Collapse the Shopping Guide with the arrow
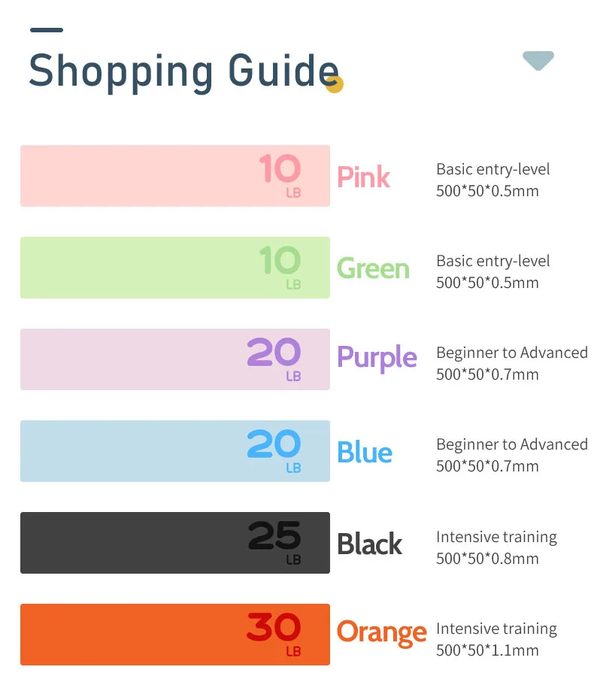594x700 pixels. [538, 61]
